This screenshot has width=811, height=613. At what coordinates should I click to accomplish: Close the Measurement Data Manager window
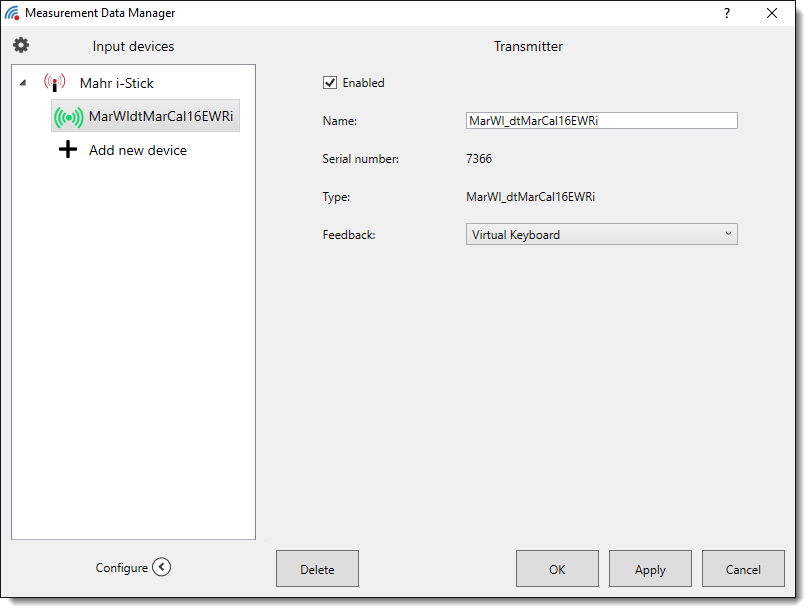tap(772, 13)
